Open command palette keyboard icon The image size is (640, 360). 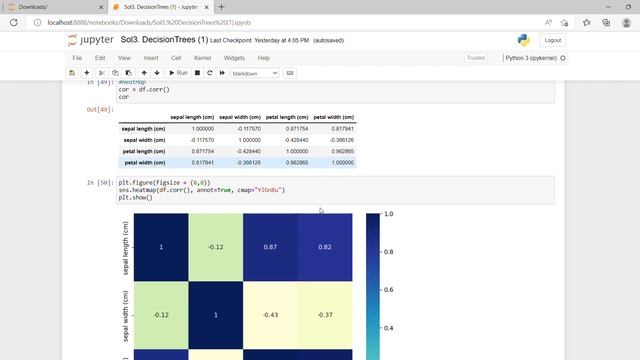coord(290,73)
